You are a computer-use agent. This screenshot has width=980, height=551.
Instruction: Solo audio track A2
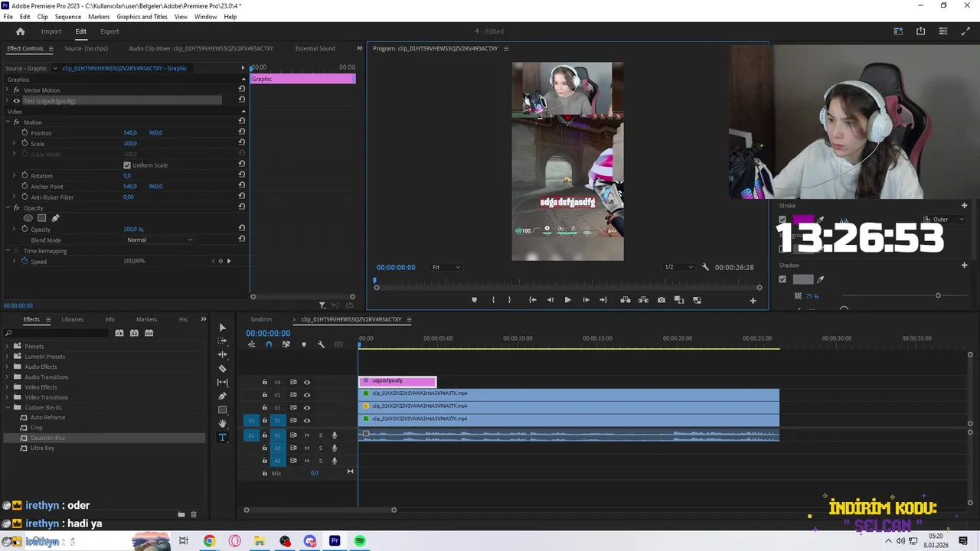tap(321, 448)
